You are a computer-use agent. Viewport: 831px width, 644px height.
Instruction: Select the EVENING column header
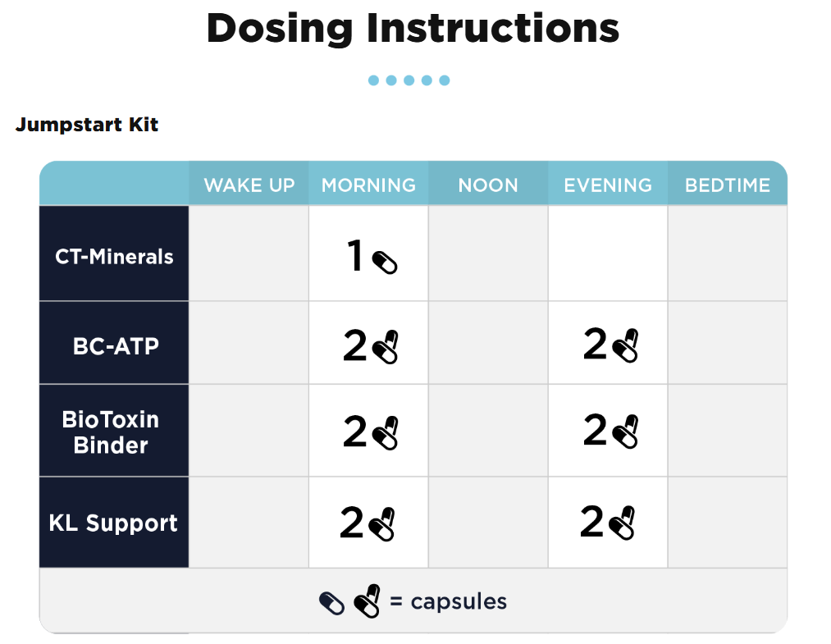point(608,185)
